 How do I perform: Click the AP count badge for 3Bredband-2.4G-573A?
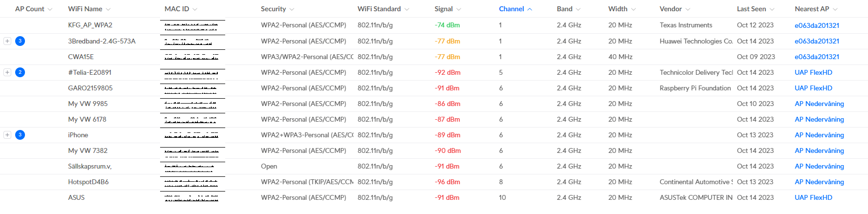(x=20, y=41)
